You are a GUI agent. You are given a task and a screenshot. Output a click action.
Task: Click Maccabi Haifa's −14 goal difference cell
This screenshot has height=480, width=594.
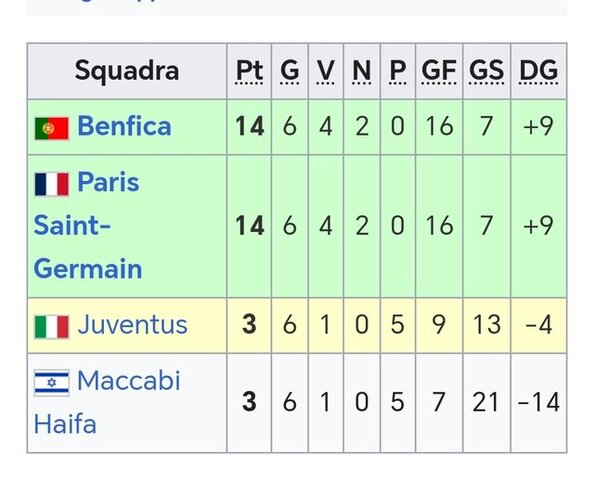point(538,403)
